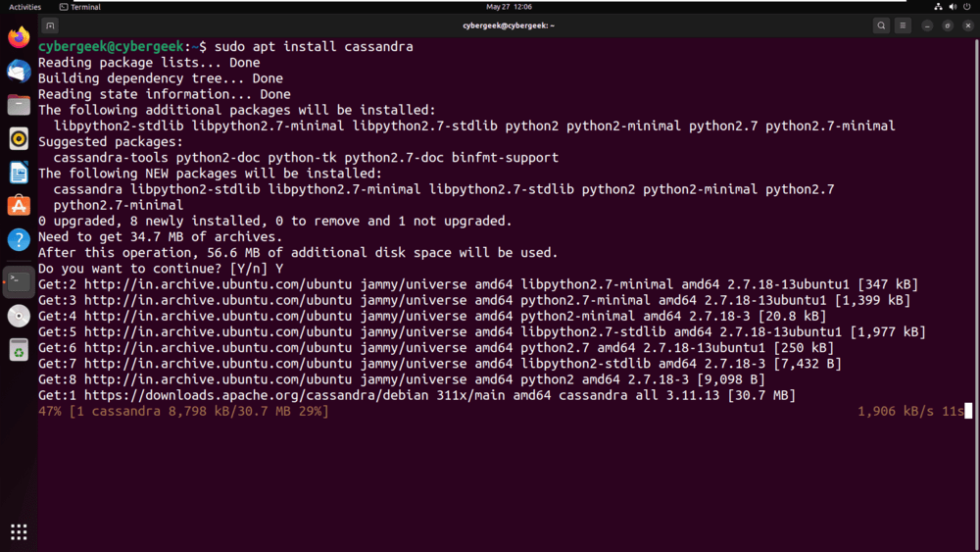Click the volume icon in system tray

pos(953,7)
